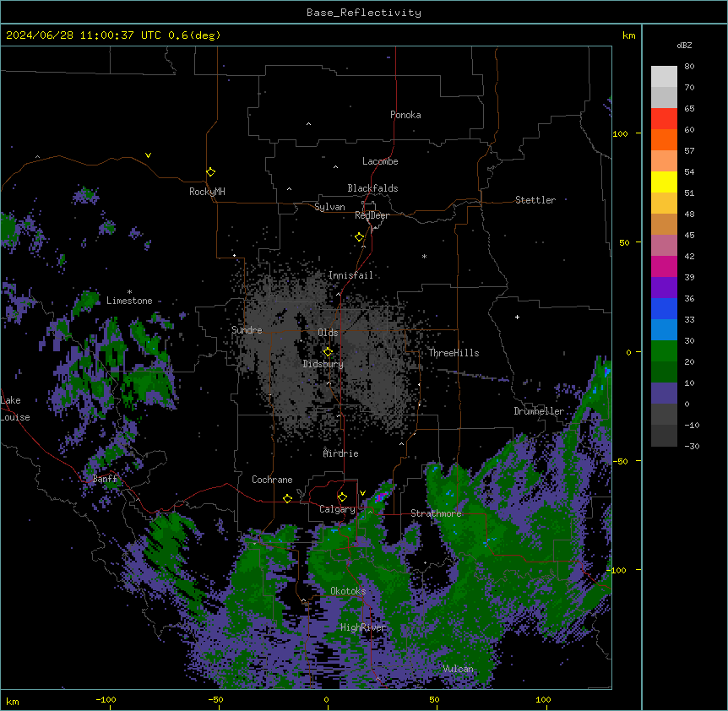
Task: Click the Vulcan city label
Action: 458,669
